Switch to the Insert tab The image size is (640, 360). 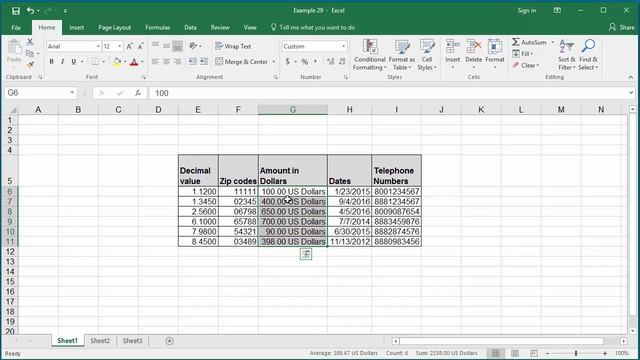pyautogui.click(x=76, y=27)
